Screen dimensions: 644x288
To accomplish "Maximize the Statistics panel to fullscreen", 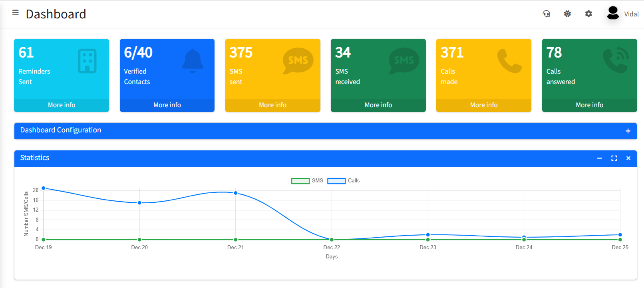I will click(614, 158).
